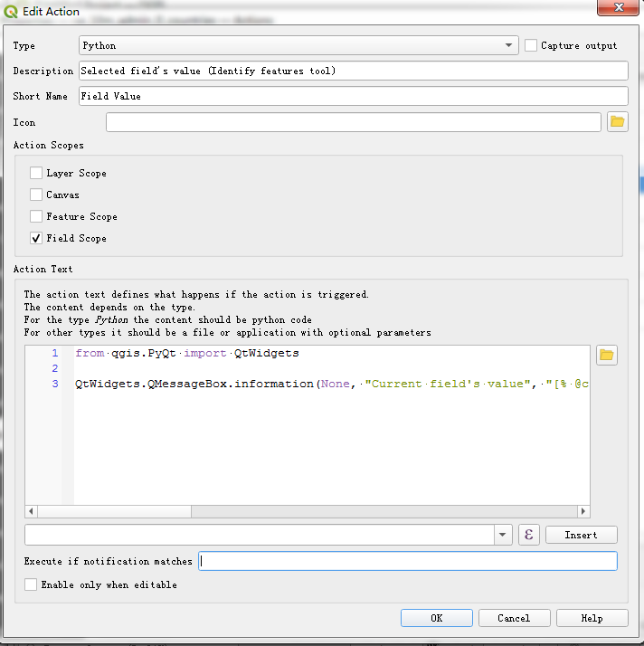The image size is (644, 646).
Task: Click the "Current field's value" string
Action: point(448,384)
